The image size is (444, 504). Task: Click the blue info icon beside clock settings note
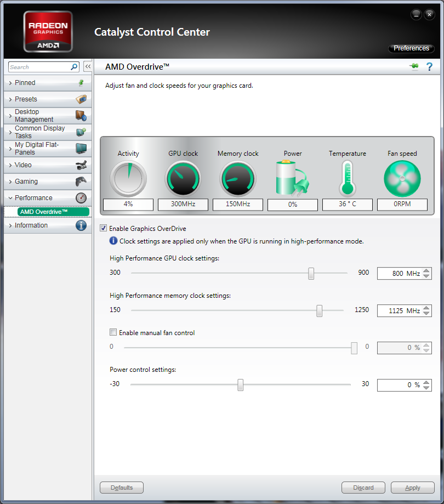point(113,241)
